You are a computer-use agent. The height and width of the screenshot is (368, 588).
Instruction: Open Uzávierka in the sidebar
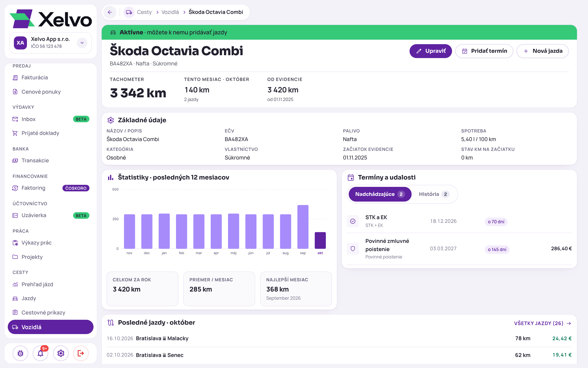[51, 215]
